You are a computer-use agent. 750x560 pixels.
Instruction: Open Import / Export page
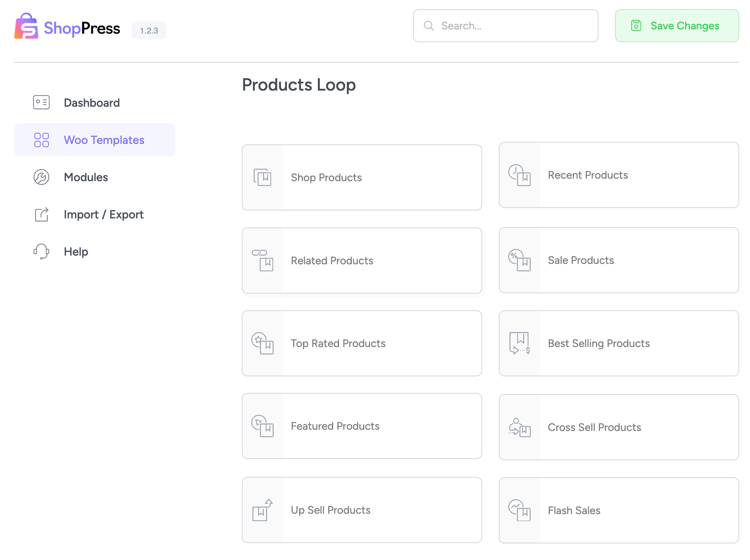pos(103,214)
